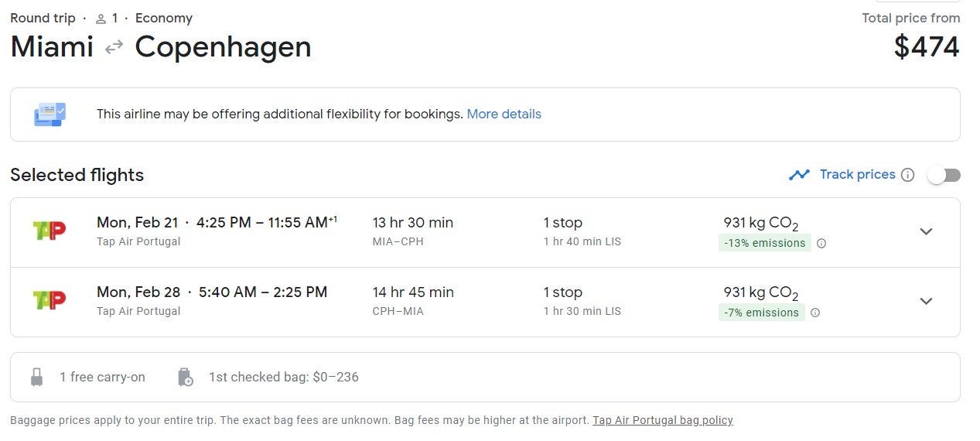Expand the Feb 21 outbound flight details
Viewport: 980px width, 441px height.
926,231
